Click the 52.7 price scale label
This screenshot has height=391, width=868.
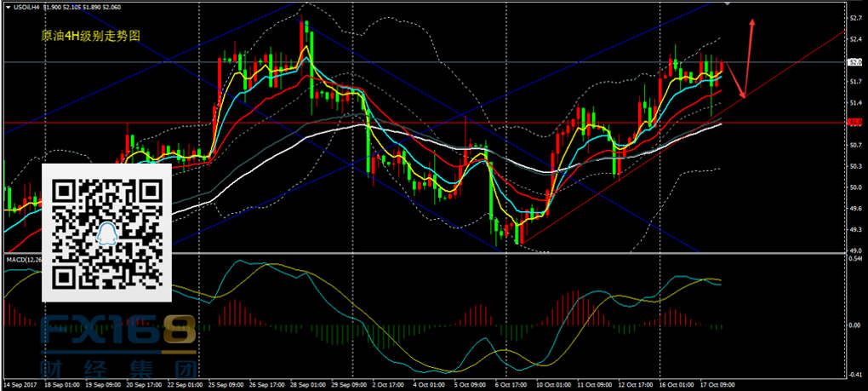856,17
